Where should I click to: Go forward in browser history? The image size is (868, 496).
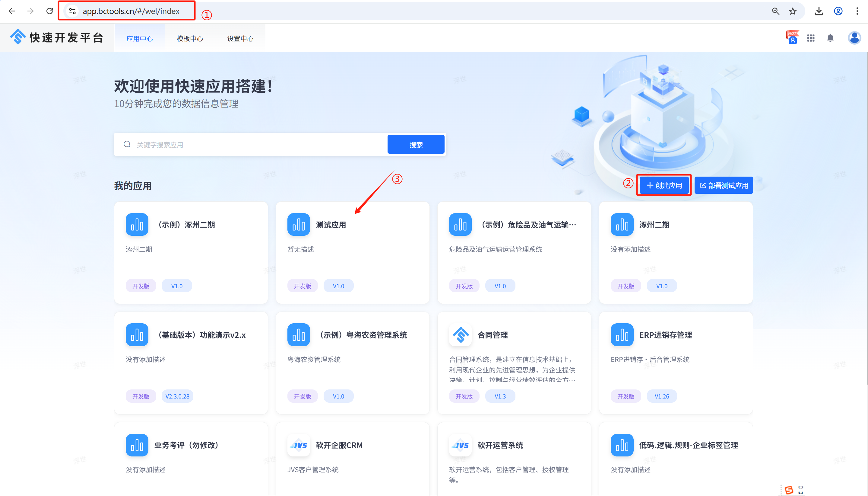click(x=31, y=11)
